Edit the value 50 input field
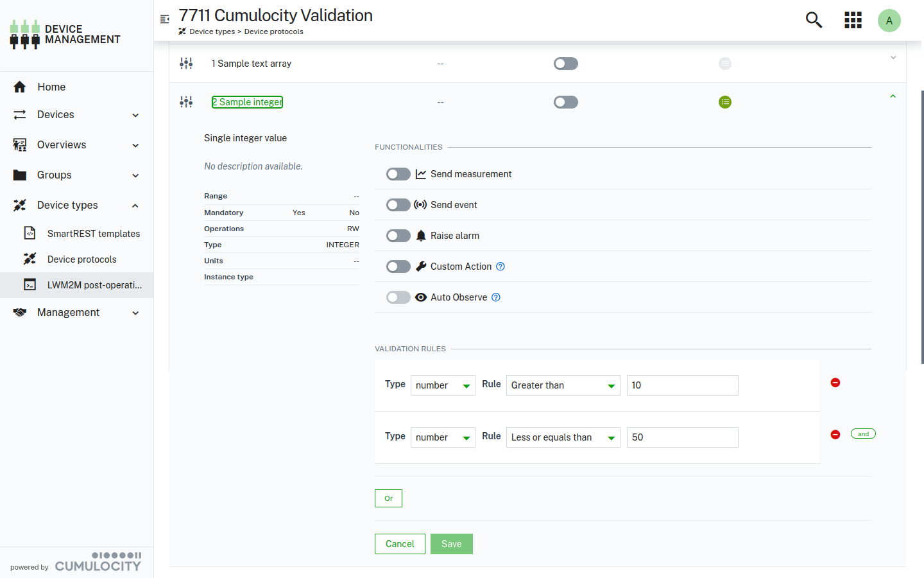This screenshot has height=578, width=924. (682, 437)
